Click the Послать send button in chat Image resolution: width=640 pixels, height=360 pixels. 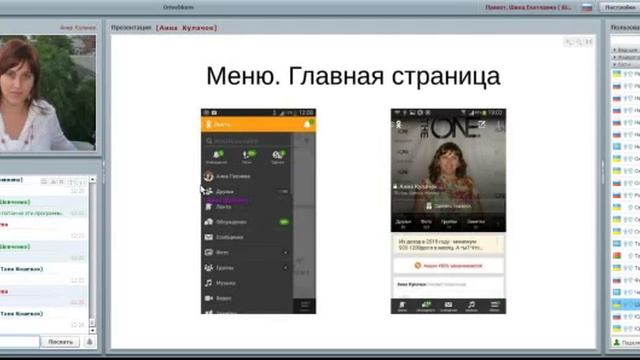[60, 342]
